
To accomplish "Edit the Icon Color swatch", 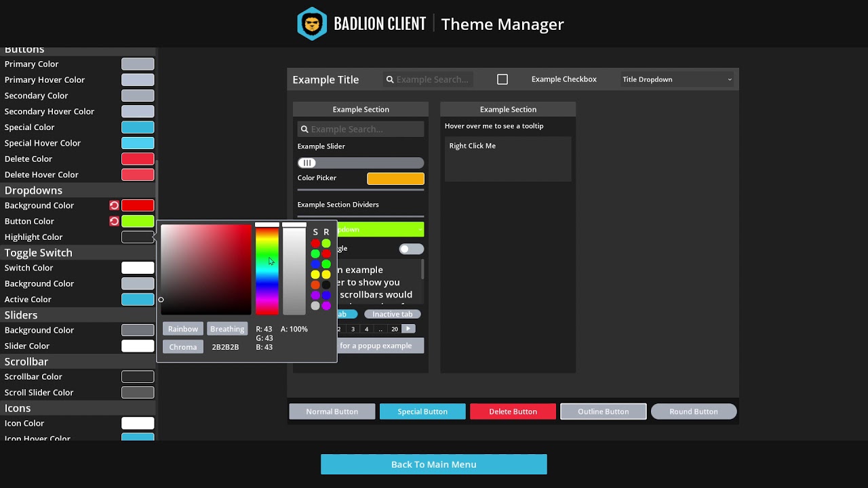I will tap(138, 424).
